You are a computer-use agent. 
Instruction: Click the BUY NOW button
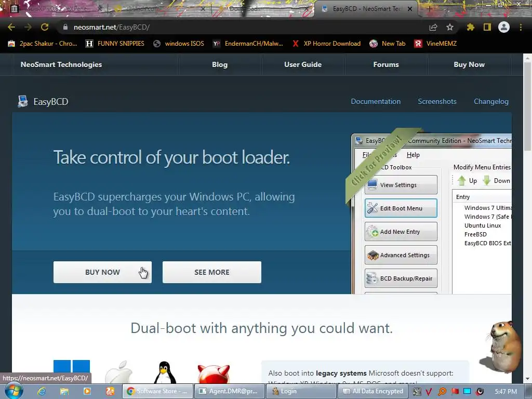pos(102,272)
